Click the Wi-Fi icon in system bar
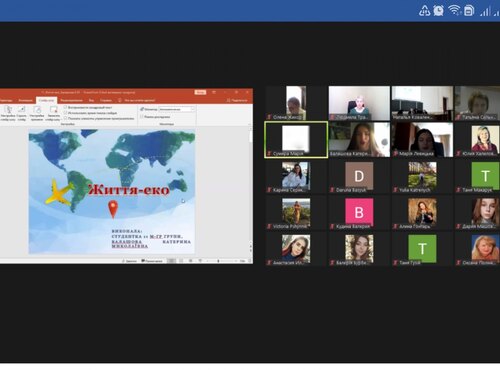The width and height of the screenshot is (500, 370). tap(455, 10)
